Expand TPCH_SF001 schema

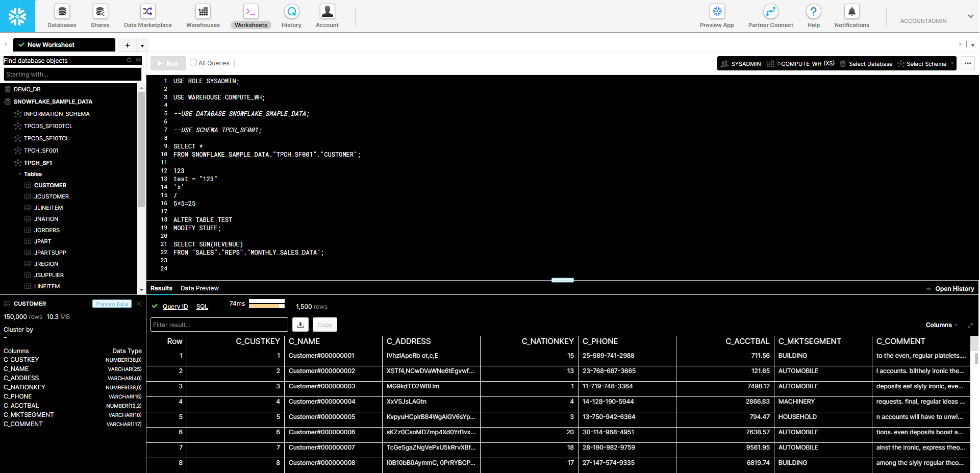pyautogui.click(x=41, y=151)
